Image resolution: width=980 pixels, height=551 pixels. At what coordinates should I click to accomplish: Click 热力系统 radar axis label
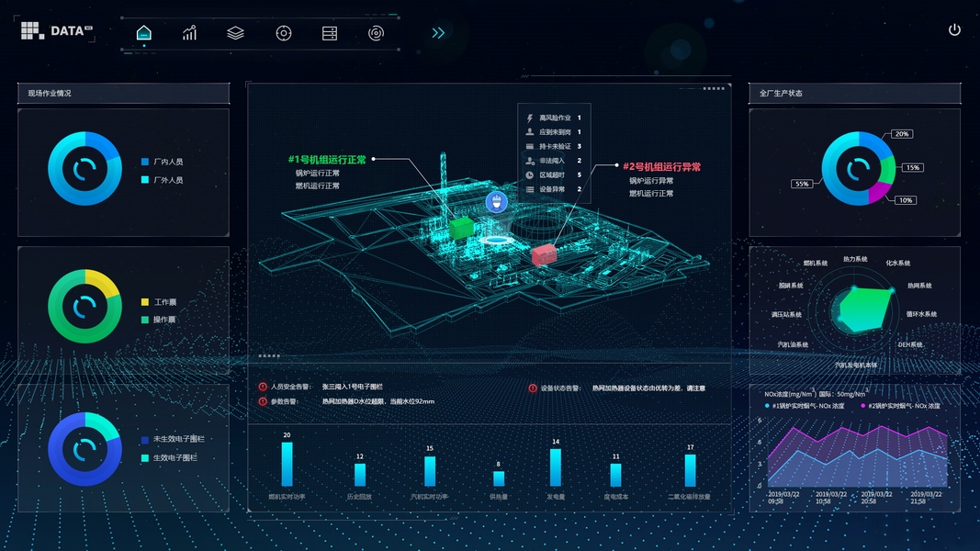coord(855,259)
